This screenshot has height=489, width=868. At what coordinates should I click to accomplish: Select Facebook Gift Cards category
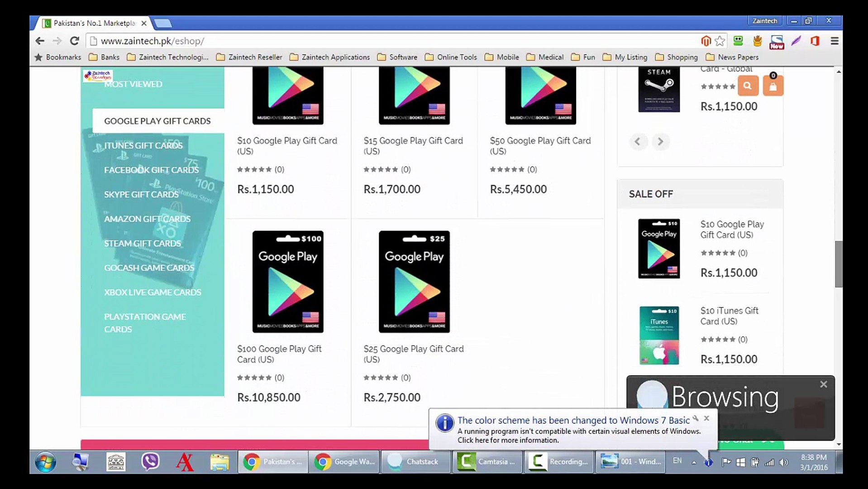pyautogui.click(x=151, y=170)
